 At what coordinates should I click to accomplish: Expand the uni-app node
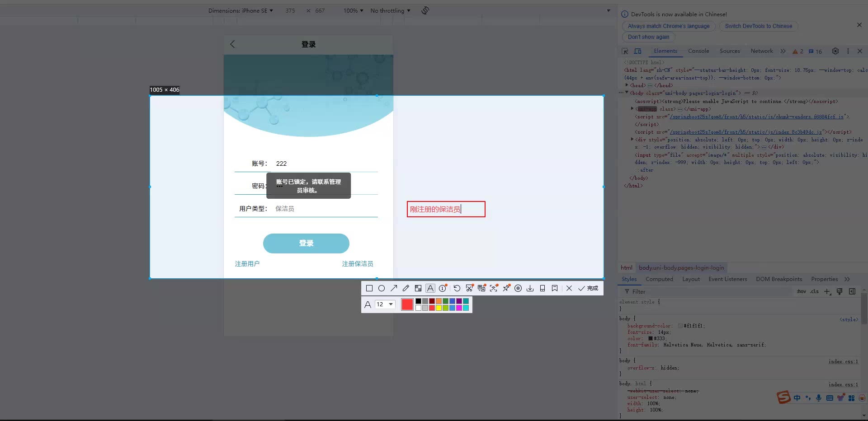coord(632,108)
